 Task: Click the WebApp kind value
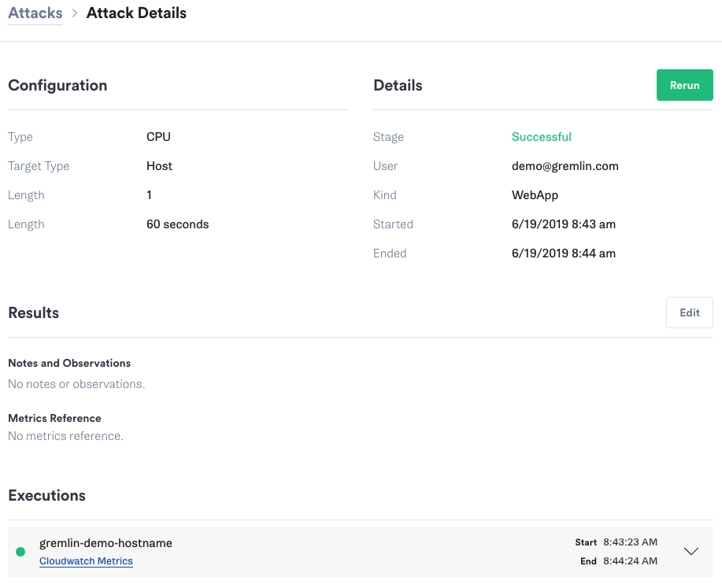pos(535,195)
